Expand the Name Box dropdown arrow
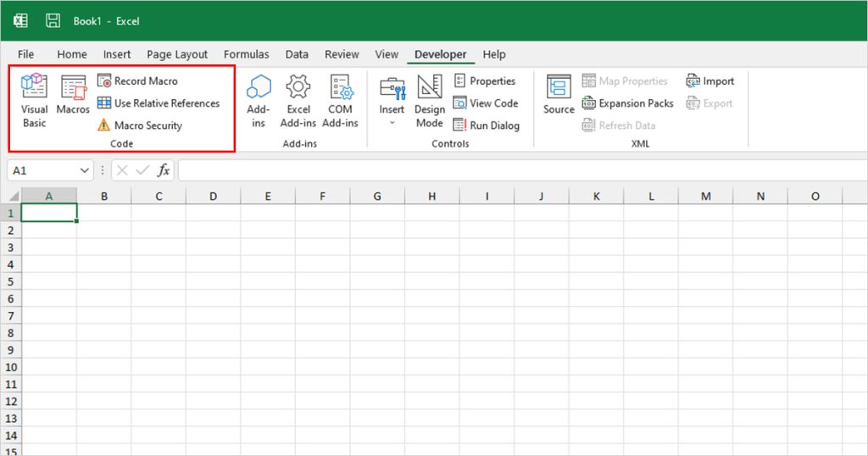The height and width of the screenshot is (456, 868). tap(84, 170)
